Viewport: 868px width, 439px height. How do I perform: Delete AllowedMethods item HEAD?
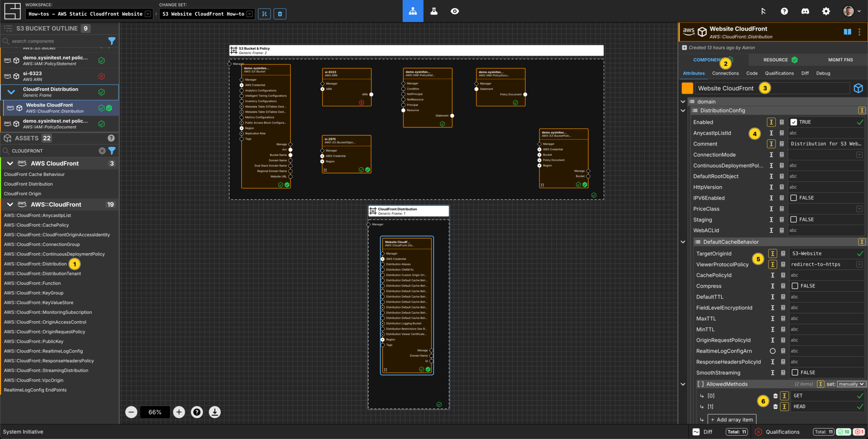tap(775, 406)
